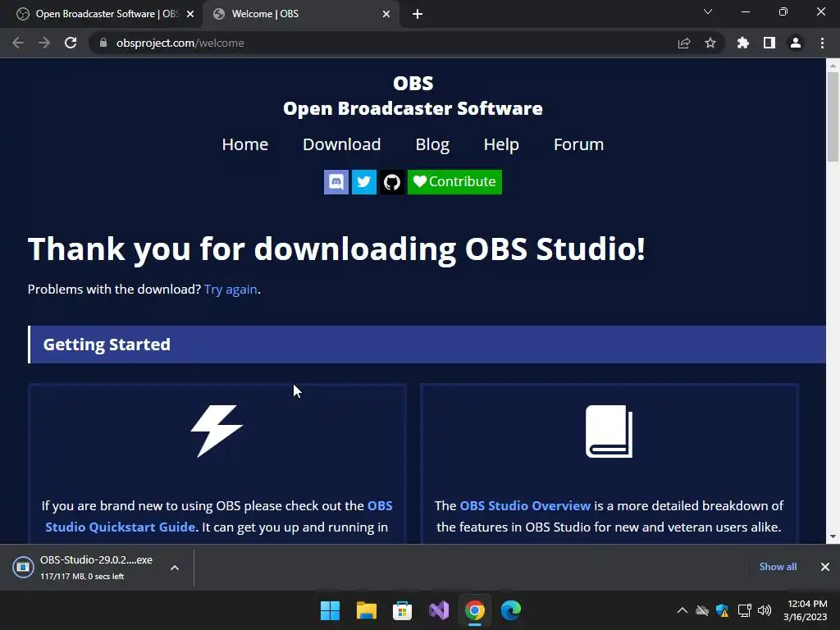Image resolution: width=840 pixels, height=630 pixels.
Task: Open the OBS Studio Quickstart Guide link
Action: coord(120,527)
